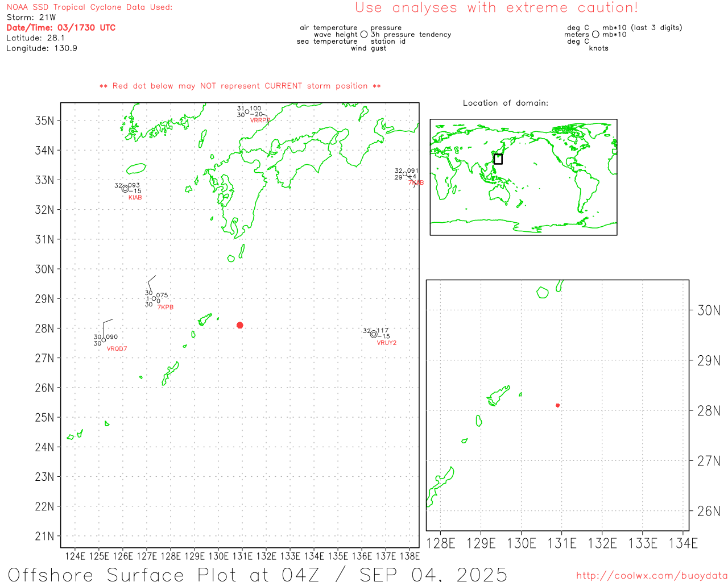The height and width of the screenshot is (582, 728).
Task: Click the black domain box on world map
Action: [x=498, y=159]
